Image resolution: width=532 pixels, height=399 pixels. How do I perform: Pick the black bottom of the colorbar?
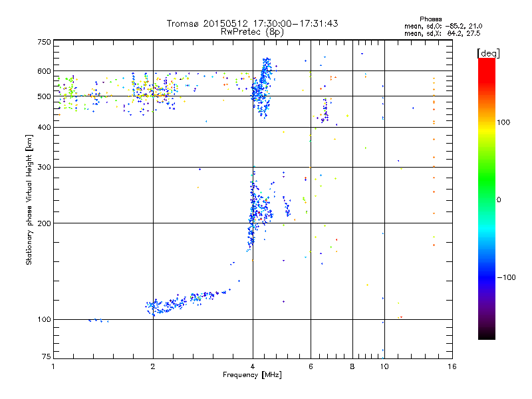pyautogui.click(x=487, y=334)
